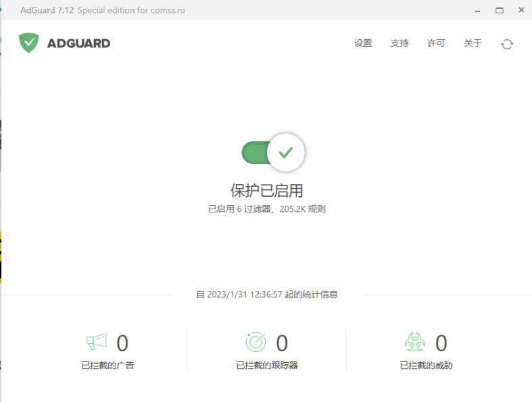532x402 pixels.
Task: Click the blocked trackers count 0
Action: pos(282,343)
